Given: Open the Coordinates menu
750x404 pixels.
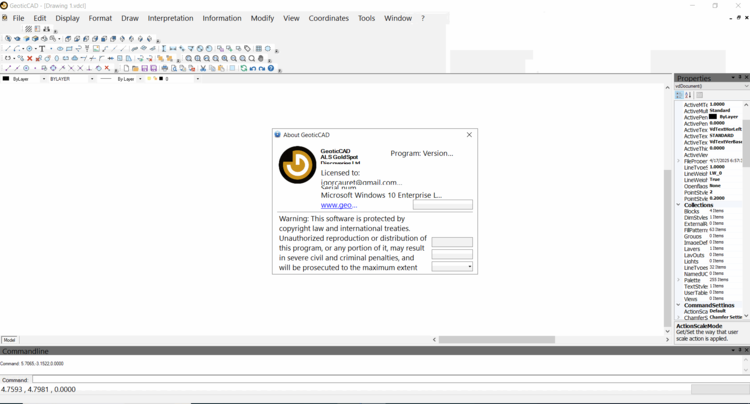Looking at the screenshot, I should pos(328,18).
